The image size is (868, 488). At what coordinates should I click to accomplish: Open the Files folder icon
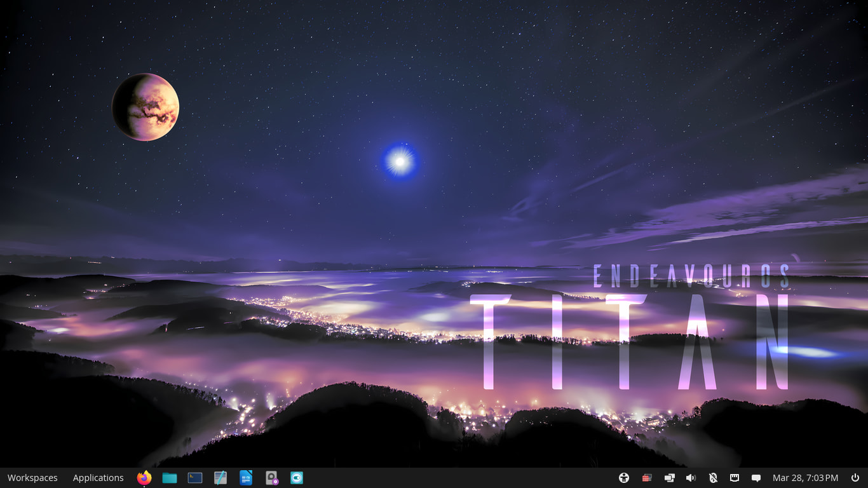pyautogui.click(x=170, y=478)
